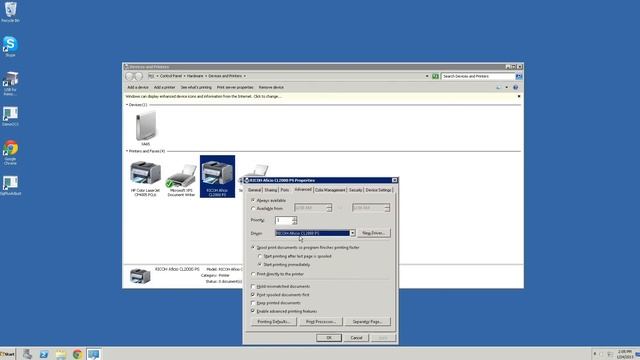This screenshot has width=640, height=360.
Task: Select the HP Color LaserJet printer
Action: pos(145,178)
